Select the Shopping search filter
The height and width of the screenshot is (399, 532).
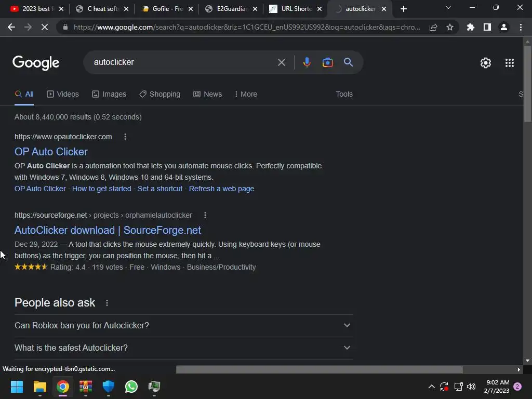(160, 95)
